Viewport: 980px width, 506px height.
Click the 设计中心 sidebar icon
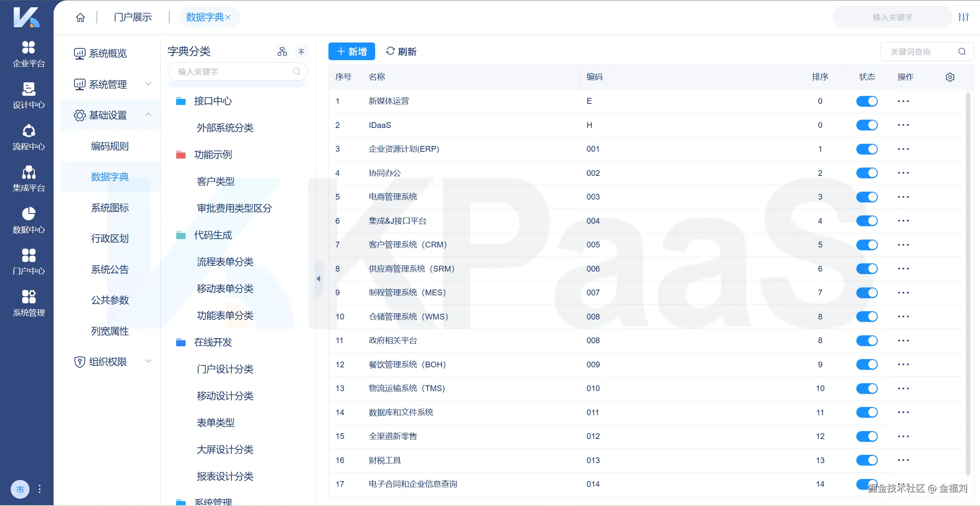click(x=28, y=95)
